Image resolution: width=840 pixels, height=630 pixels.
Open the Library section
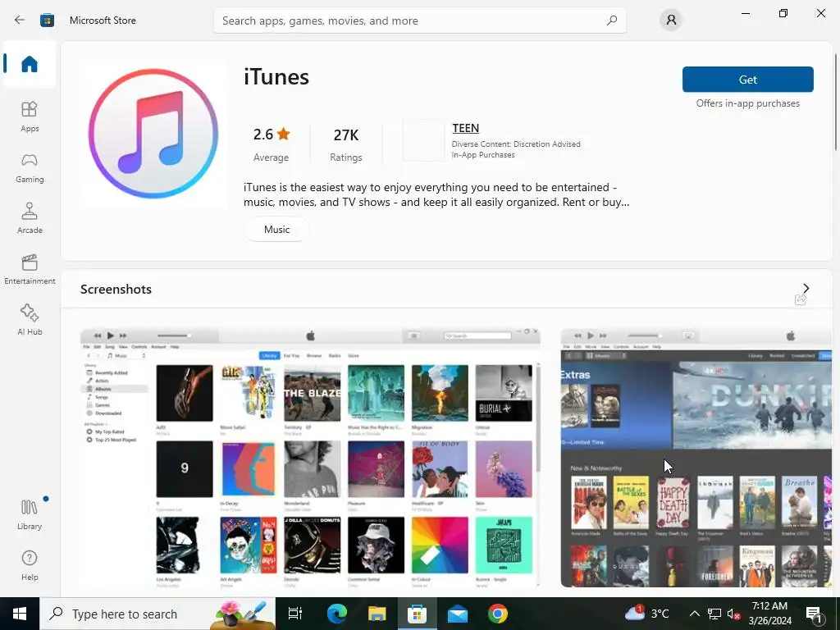pyautogui.click(x=30, y=514)
